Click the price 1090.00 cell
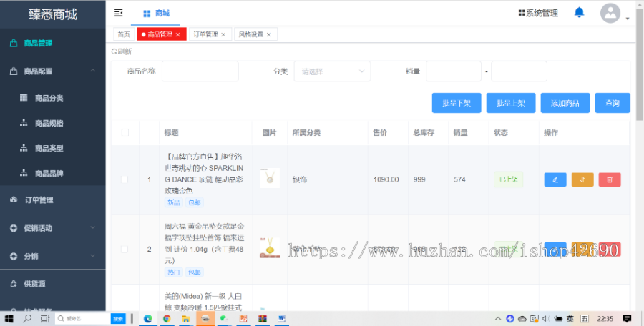This screenshot has width=644, height=326. click(386, 179)
